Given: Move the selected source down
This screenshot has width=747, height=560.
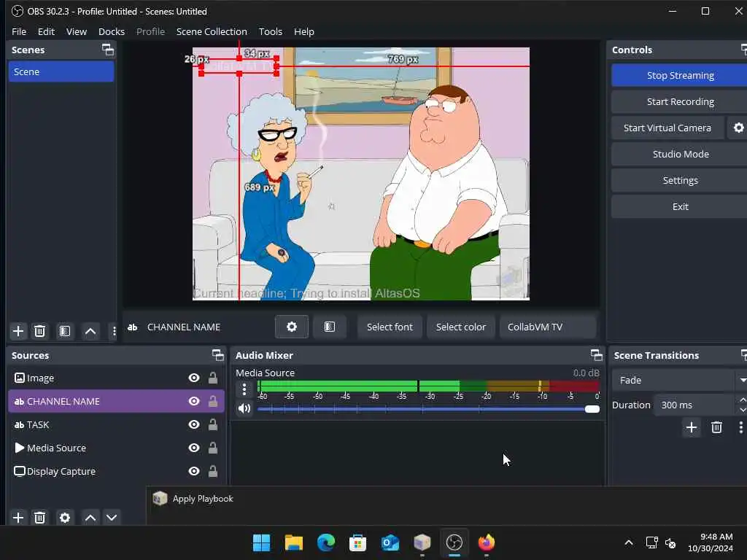Looking at the screenshot, I should click(x=112, y=518).
